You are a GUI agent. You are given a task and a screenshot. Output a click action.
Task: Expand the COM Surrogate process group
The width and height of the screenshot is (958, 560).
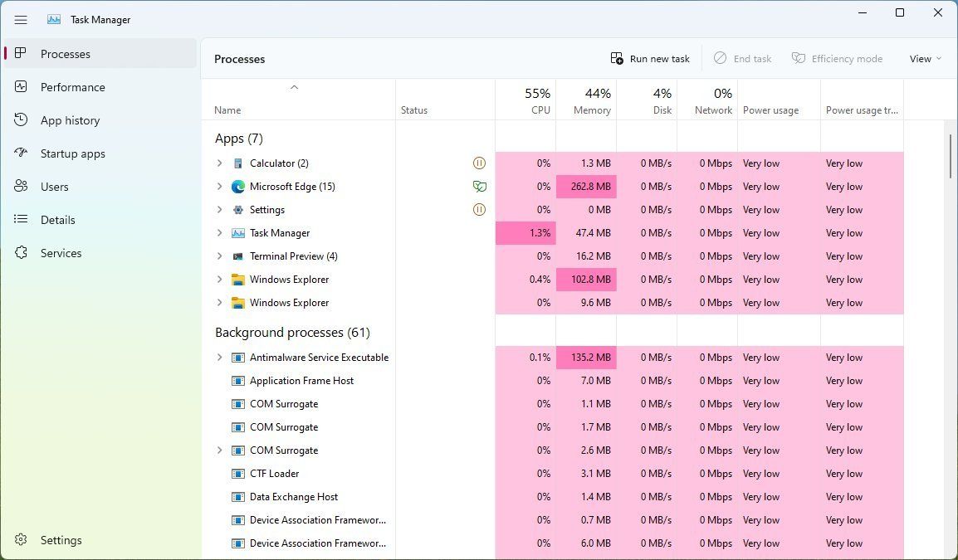[218, 450]
